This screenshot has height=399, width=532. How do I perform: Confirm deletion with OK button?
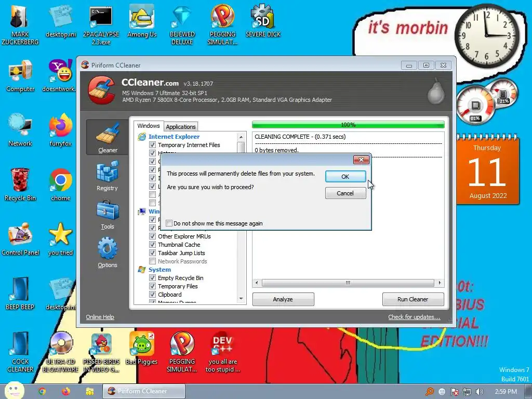tap(345, 177)
